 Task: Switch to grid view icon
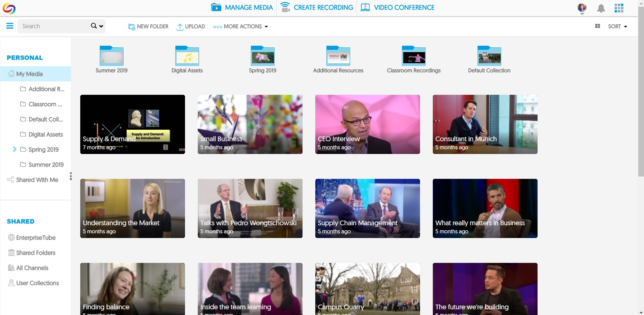pos(597,26)
